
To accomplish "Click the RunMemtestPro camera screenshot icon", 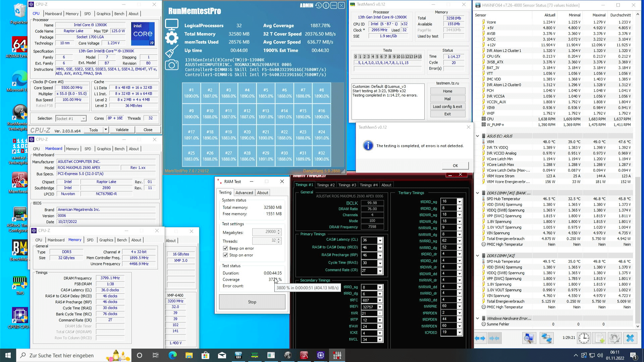I will (171, 65).
